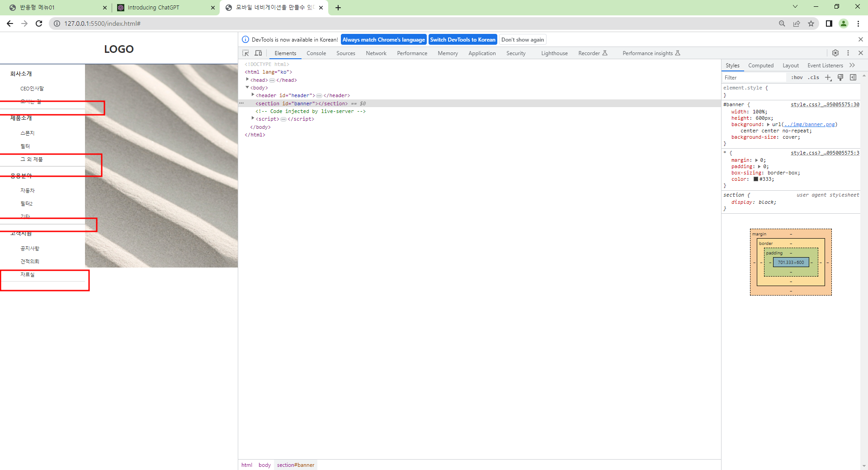Switch to the Console tab
The height and width of the screenshot is (470, 868).
coord(316,53)
